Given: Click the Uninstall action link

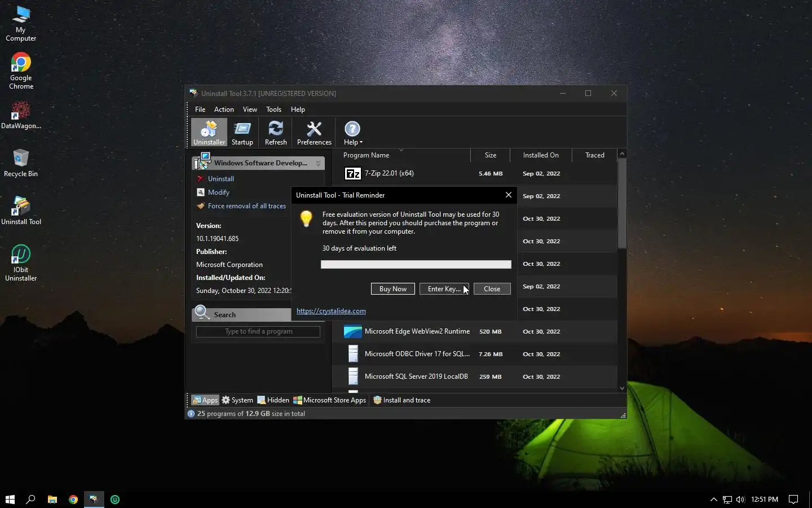Looking at the screenshot, I should pos(221,179).
